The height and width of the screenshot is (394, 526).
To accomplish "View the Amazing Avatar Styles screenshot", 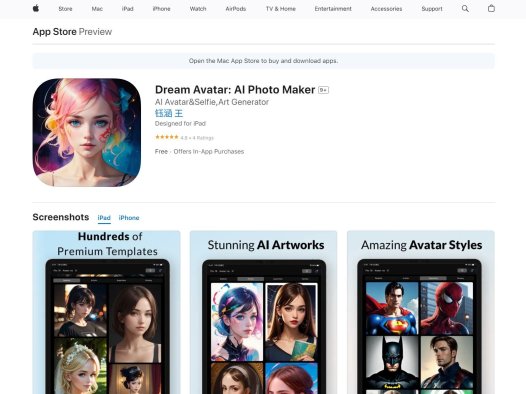I will [421, 312].
